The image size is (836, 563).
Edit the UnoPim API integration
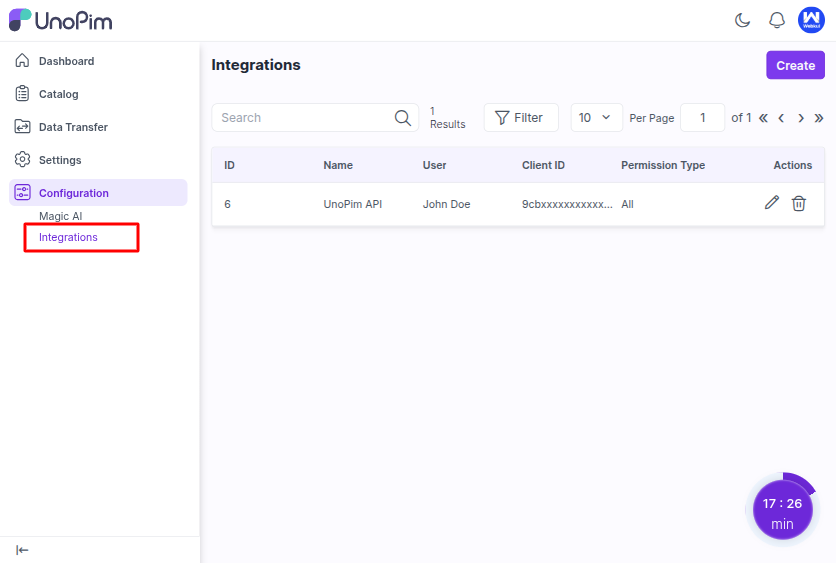click(771, 203)
